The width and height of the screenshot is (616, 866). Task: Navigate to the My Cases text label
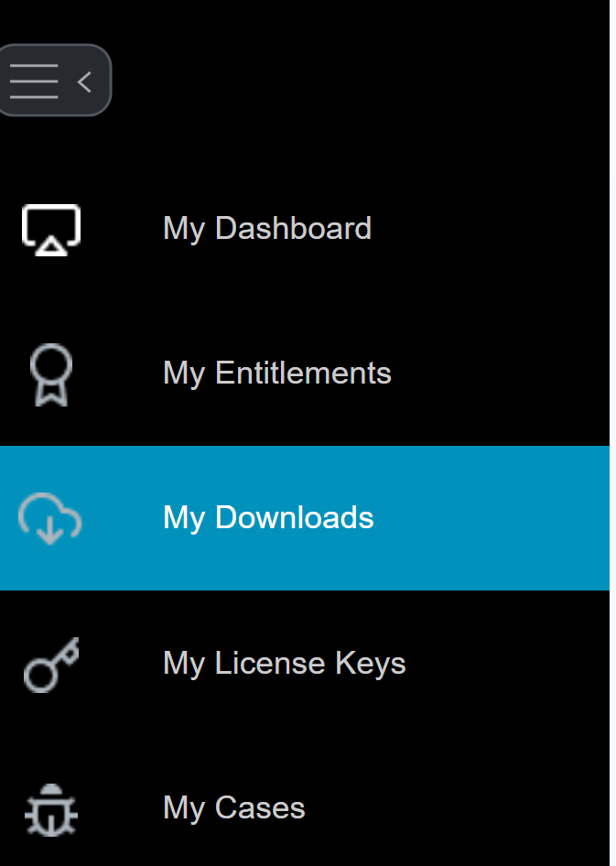click(233, 808)
